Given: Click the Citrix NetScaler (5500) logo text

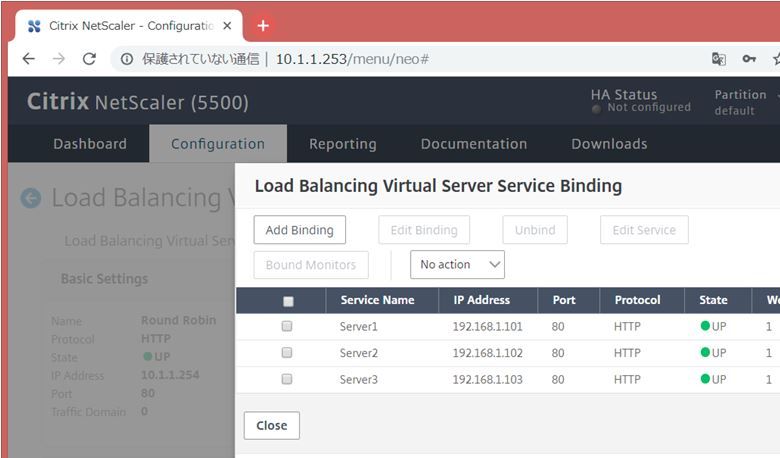Looking at the screenshot, I should [138, 102].
